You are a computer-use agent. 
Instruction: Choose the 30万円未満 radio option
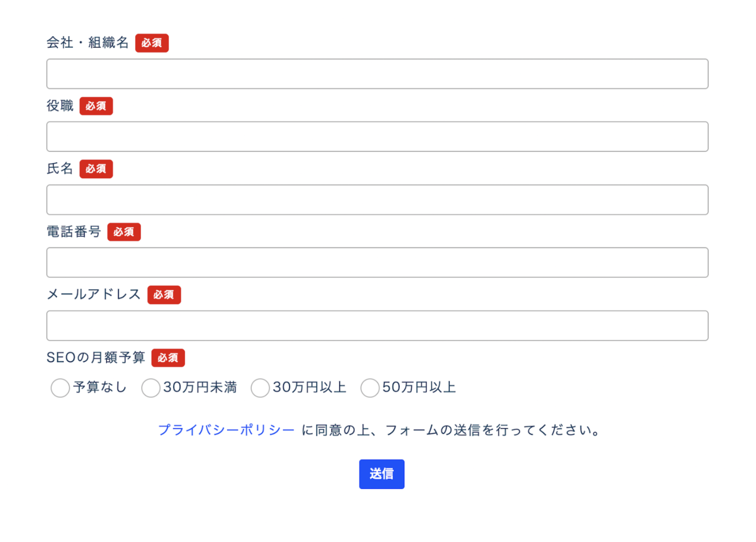(x=151, y=388)
